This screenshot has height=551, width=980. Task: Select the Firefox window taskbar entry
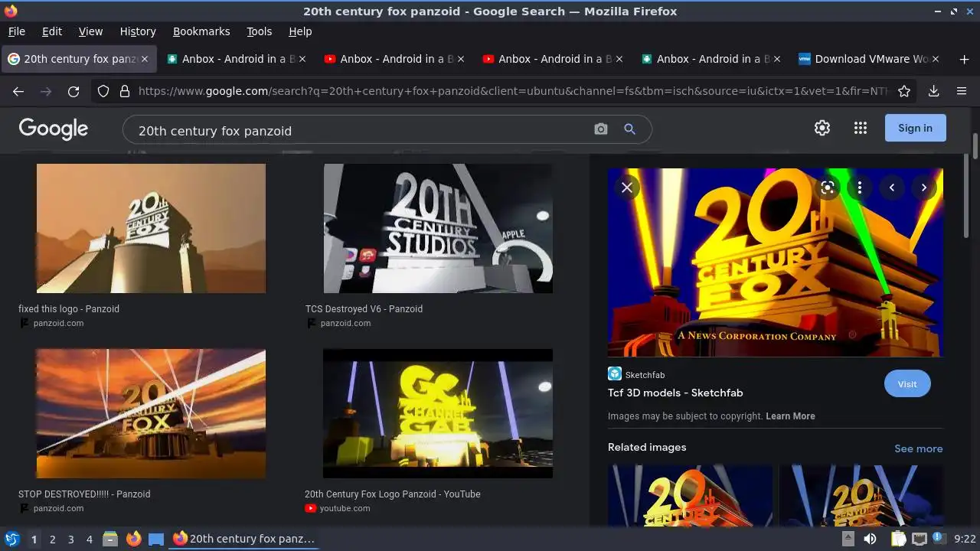(245, 539)
